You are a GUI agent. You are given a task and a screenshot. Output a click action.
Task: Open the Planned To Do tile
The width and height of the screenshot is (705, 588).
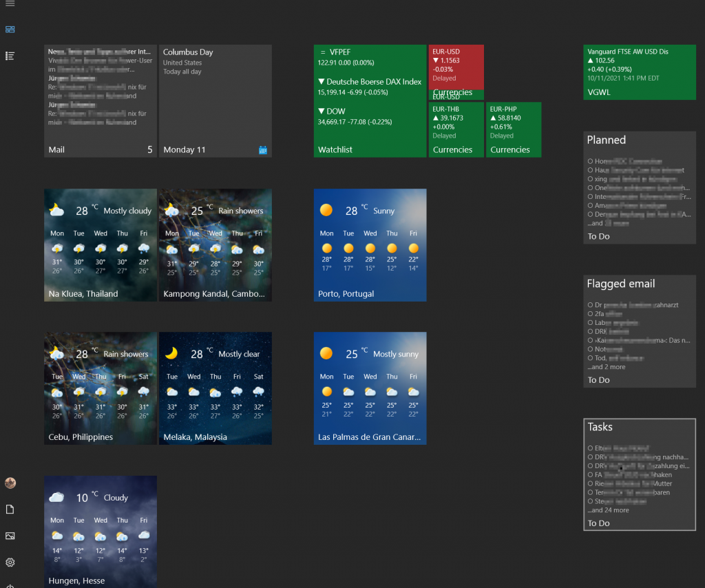point(639,187)
